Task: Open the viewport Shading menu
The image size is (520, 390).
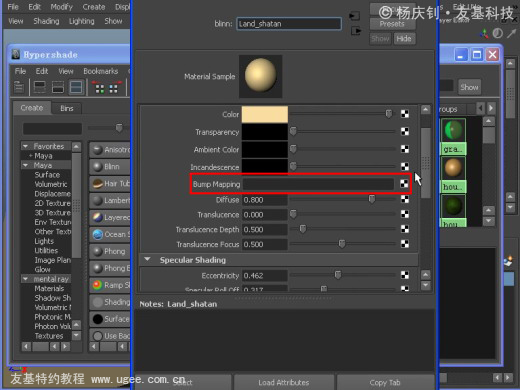Action: click(x=46, y=21)
